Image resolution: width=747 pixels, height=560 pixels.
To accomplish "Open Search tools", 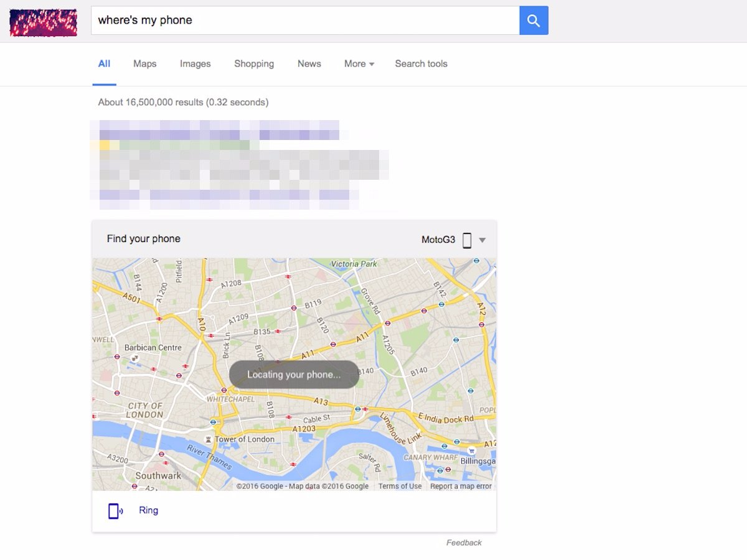I will point(421,63).
